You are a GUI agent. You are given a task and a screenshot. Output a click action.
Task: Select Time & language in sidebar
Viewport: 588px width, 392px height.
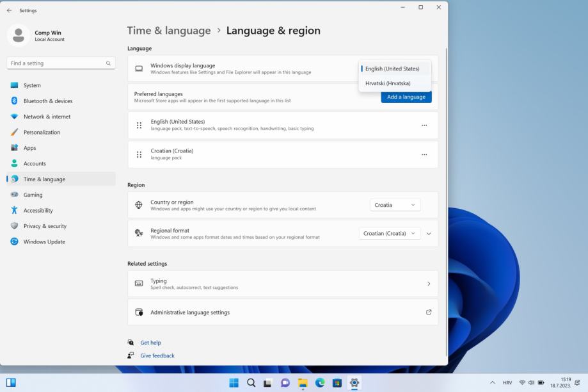pos(61,179)
